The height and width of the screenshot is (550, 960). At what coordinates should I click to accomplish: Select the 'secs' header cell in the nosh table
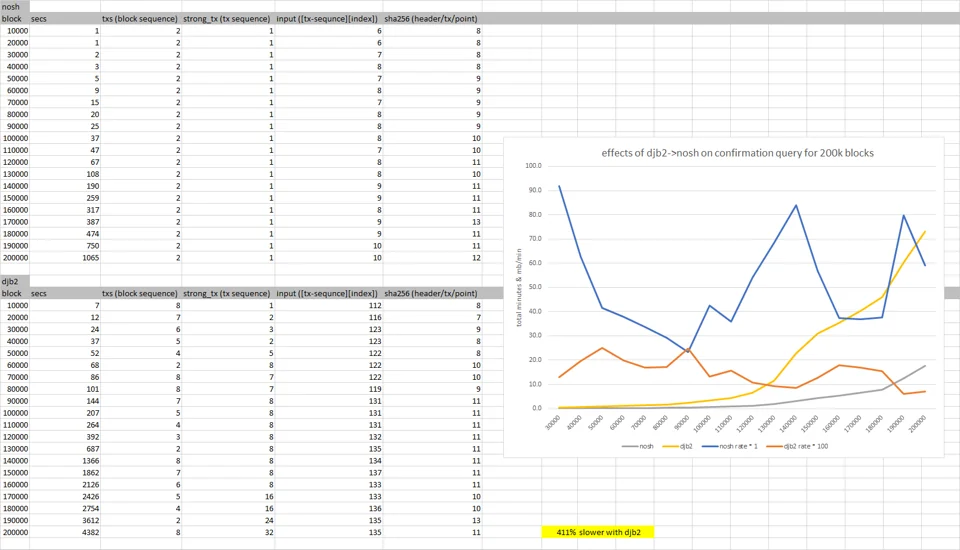65,19
